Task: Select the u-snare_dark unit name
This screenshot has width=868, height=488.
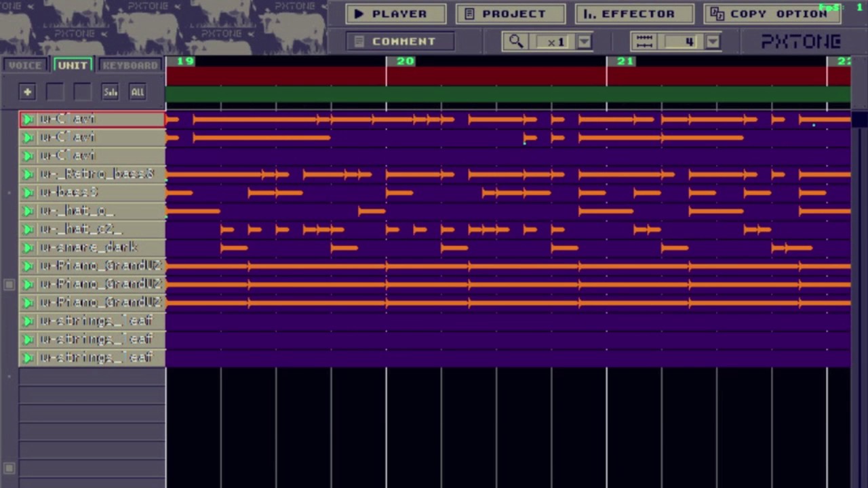Action: click(x=89, y=247)
